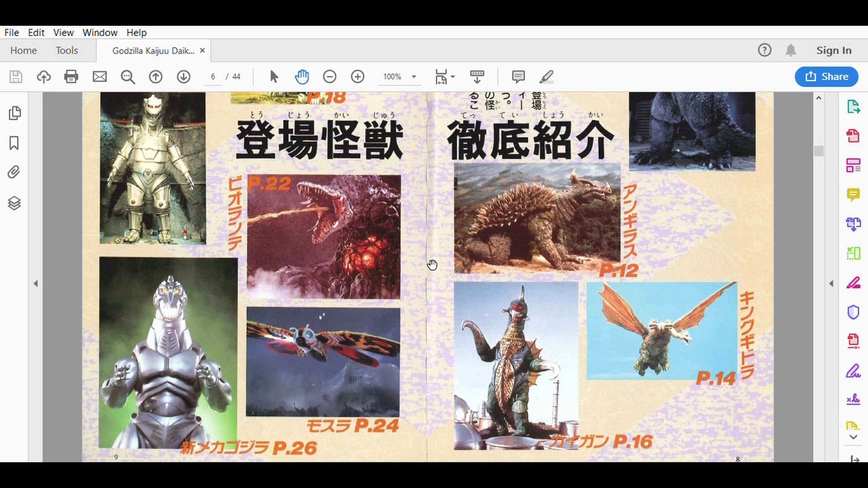The height and width of the screenshot is (488, 868).
Task: Click the page number field showing 6
Action: [213, 77]
